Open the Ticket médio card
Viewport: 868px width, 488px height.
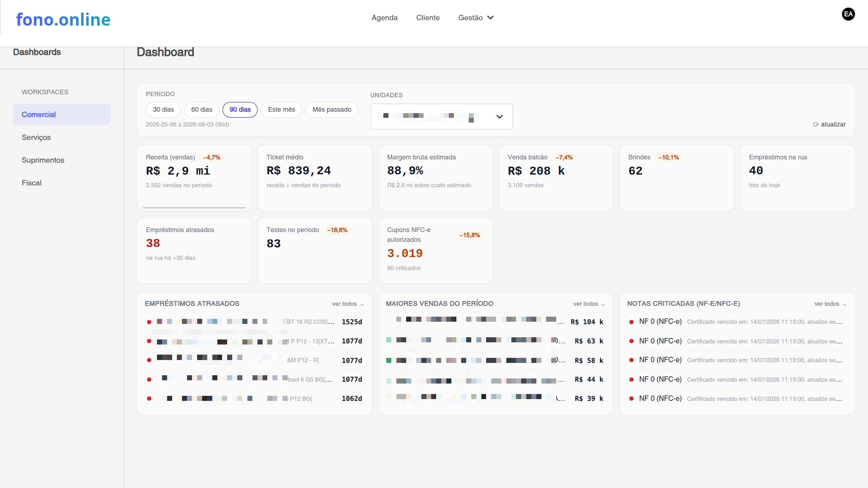click(315, 178)
